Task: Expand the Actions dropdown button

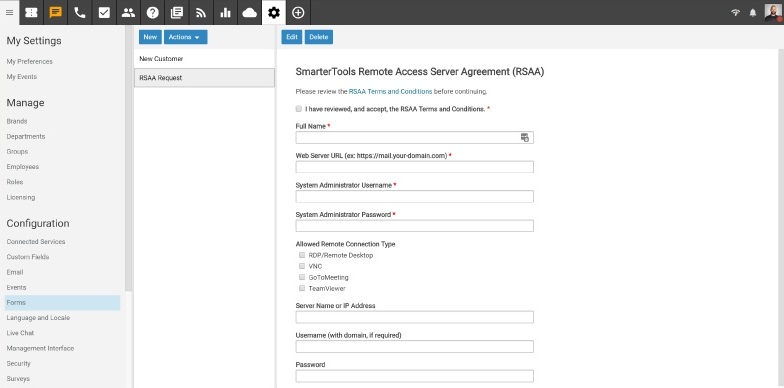Action: 186,37
